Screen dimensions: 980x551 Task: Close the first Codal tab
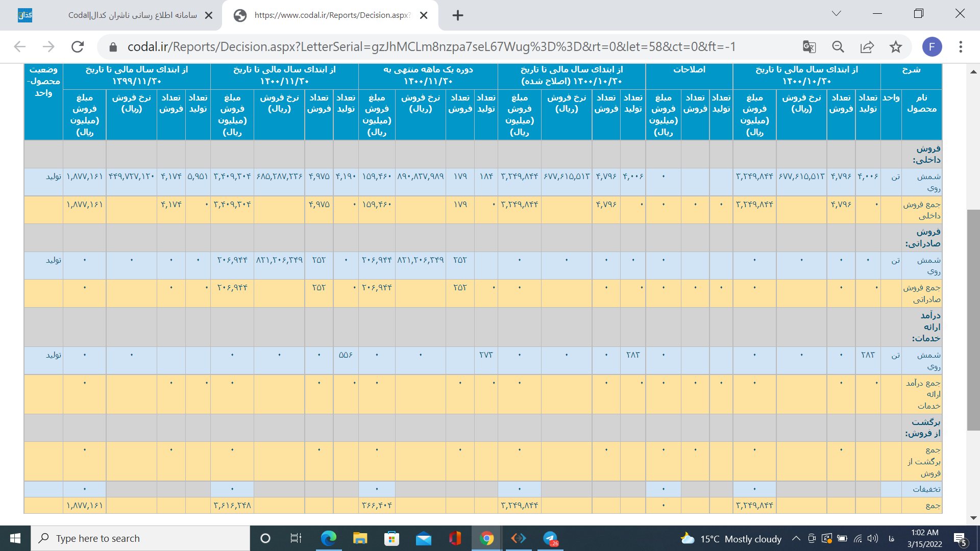pos(208,15)
